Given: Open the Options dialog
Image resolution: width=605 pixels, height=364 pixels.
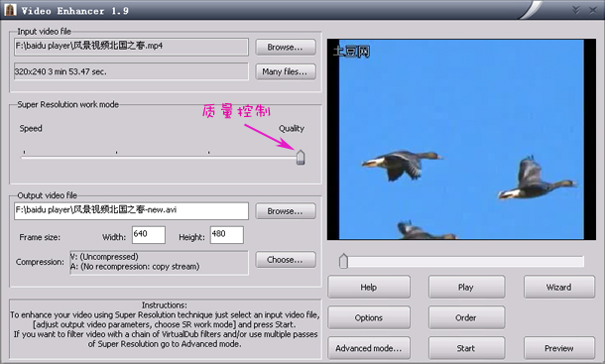Looking at the screenshot, I should point(369,317).
